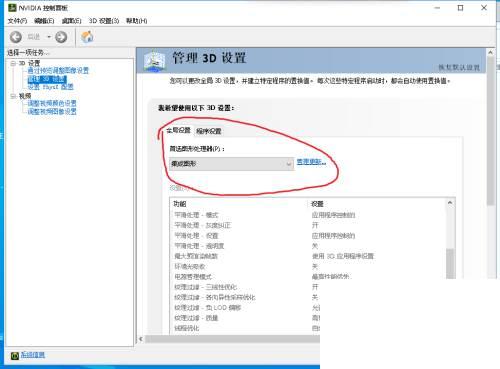Open the 文件(F) menu
This screenshot has width=500, height=369.
tap(17, 21)
